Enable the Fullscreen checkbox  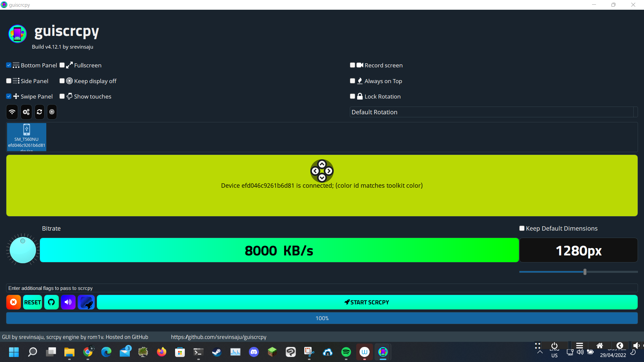pyautogui.click(x=62, y=65)
